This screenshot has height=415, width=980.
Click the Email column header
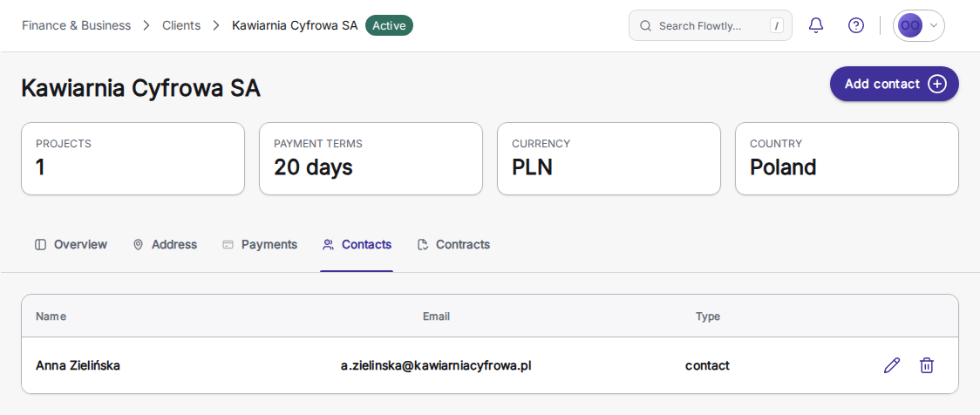point(436,316)
